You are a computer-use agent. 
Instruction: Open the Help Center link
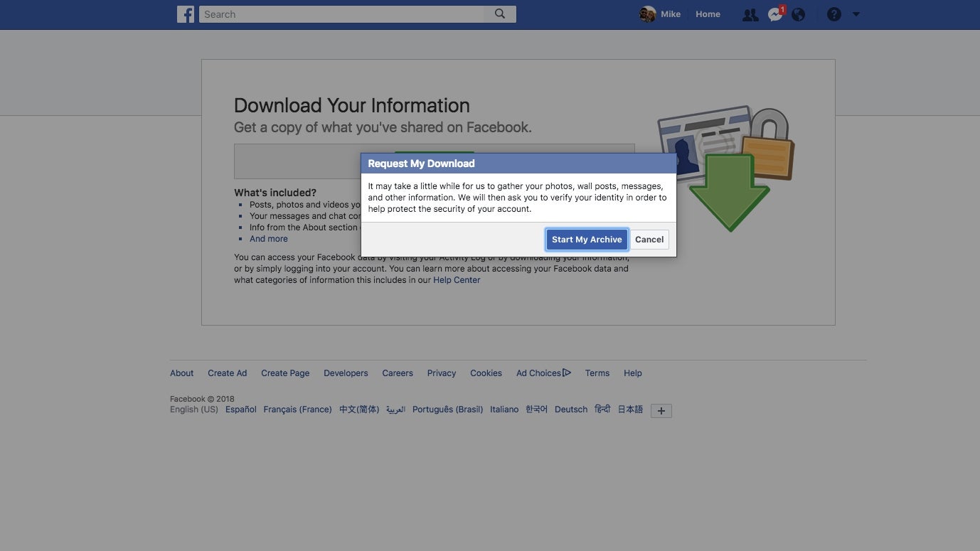(x=457, y=280)
